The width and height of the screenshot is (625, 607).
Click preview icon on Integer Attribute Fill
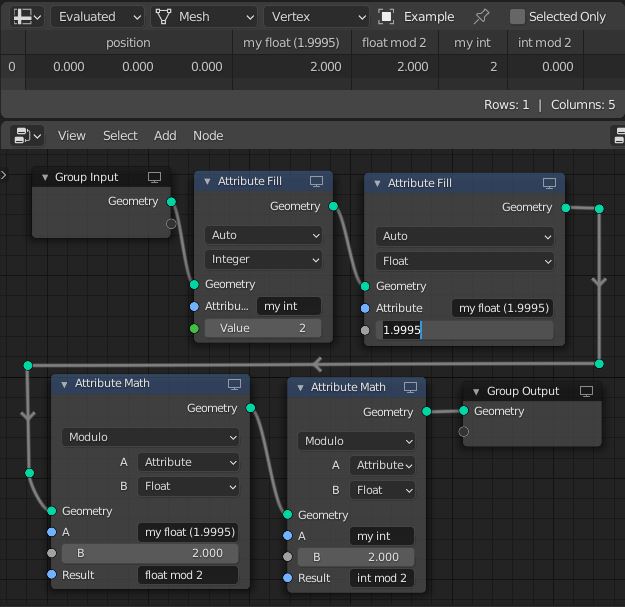(316, 181)
